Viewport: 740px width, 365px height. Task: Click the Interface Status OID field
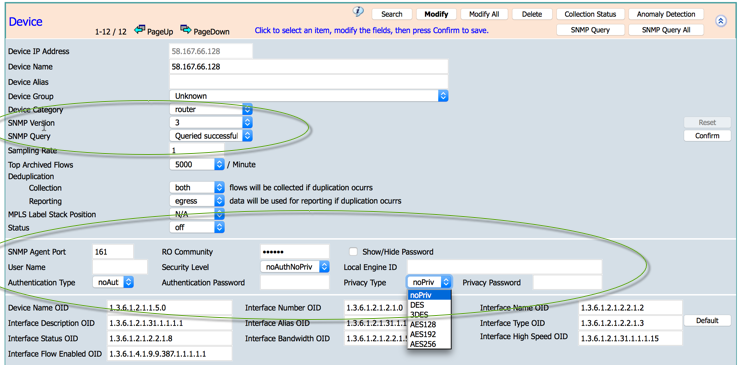[170, 339]
